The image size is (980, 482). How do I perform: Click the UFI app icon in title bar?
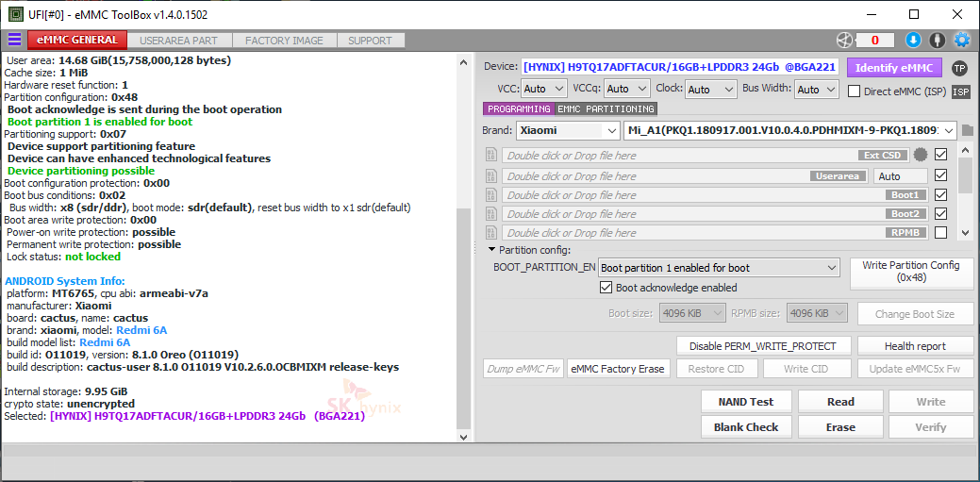point(16,14)
